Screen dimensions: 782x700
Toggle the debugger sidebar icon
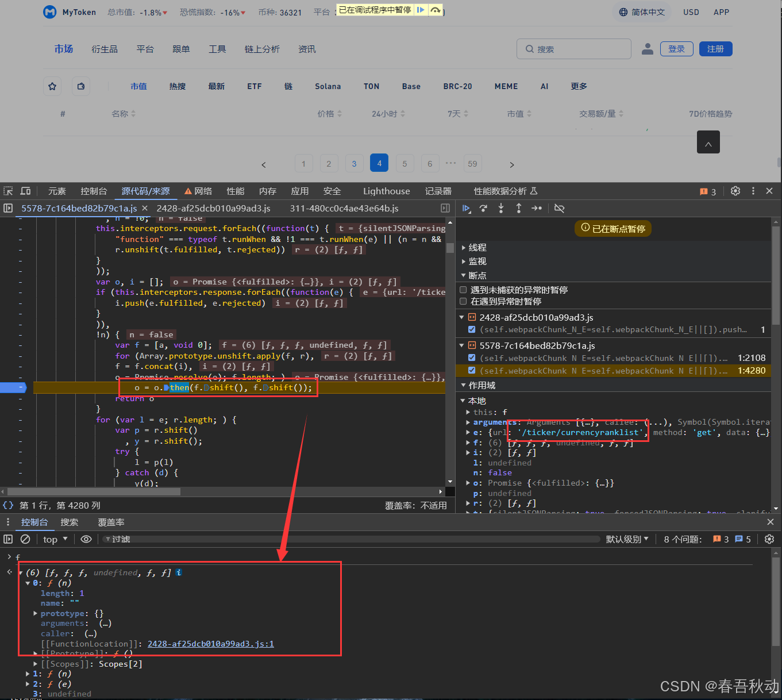pyautogui.click(x=445, y=208)
